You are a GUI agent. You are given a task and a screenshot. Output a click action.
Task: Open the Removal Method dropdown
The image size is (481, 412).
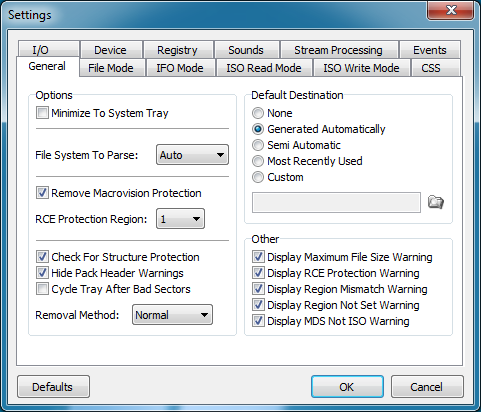[172, 315]
